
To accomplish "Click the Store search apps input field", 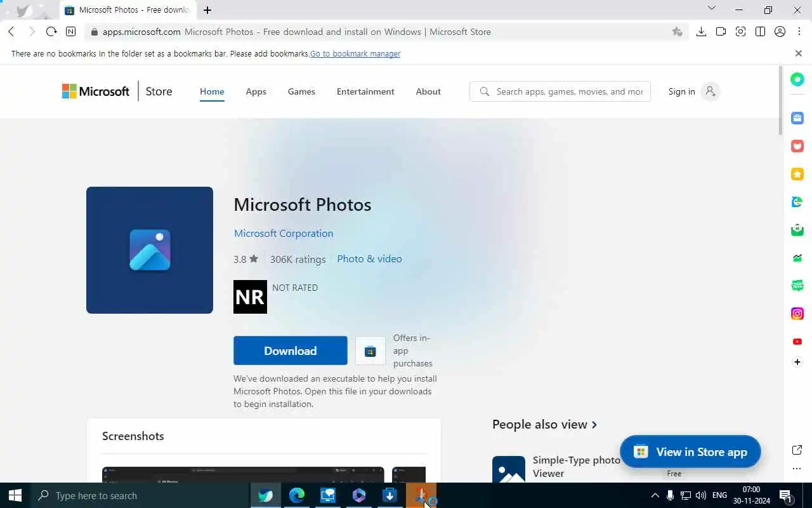I will (560, 91).
